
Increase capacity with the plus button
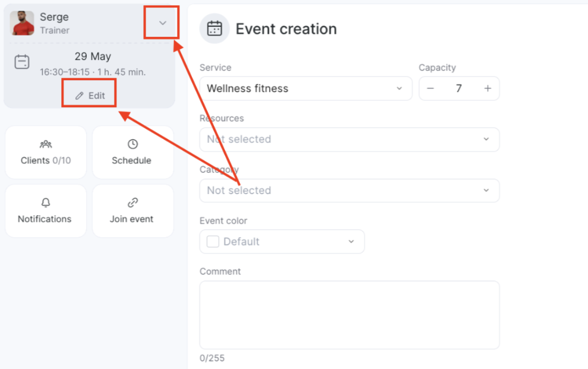488,88
